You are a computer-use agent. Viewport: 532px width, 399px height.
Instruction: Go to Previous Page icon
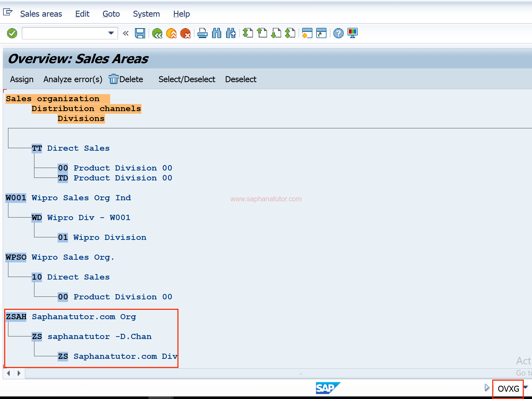[262, 33]
